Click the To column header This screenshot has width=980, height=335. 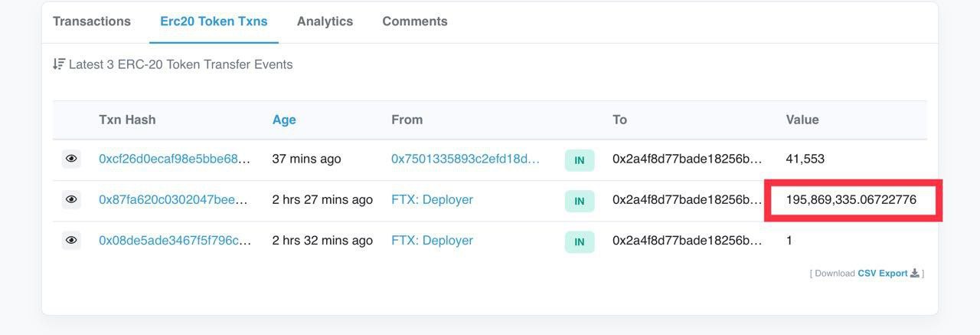pyautogui.click(x=619, y=120)
